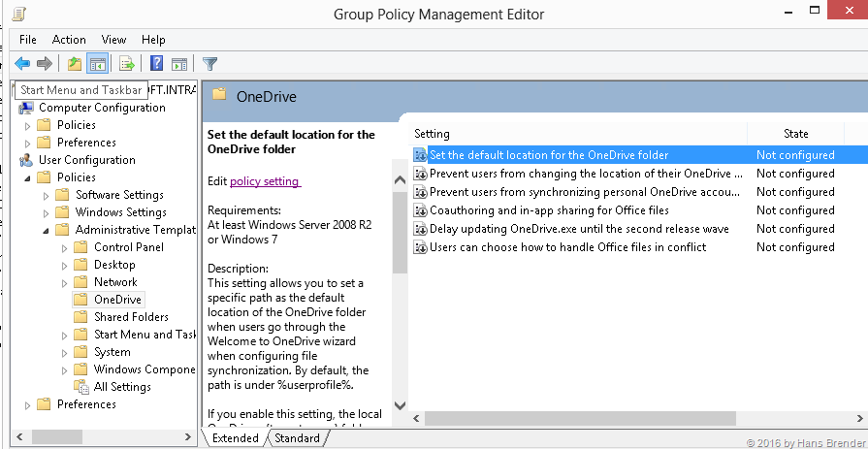The image size is (868, 449).
Task: Collapse the Administrative Templates tree node
Action: coord(46,230)
